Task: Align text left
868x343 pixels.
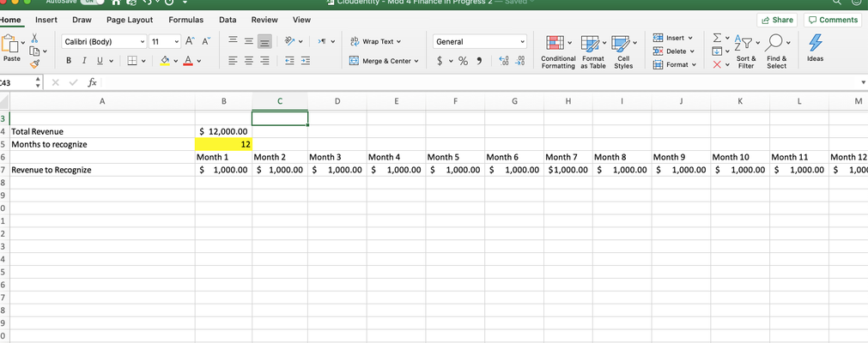Action: (233, 61)
